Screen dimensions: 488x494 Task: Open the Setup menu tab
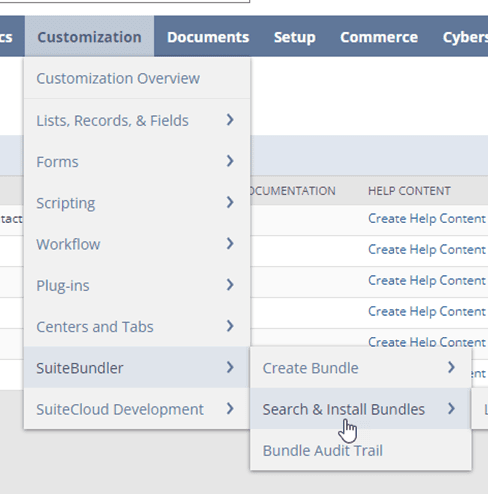pos(294,37)
